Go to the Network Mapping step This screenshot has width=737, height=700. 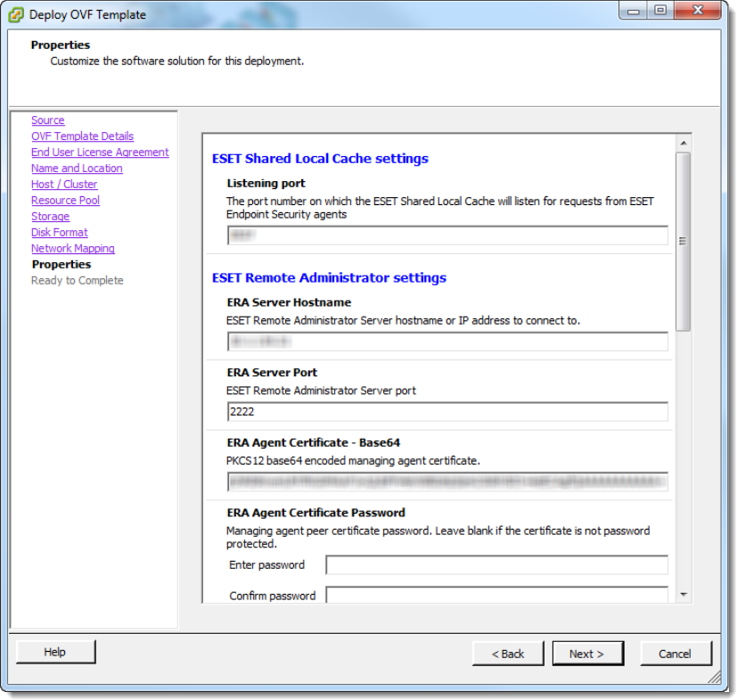click(73, 249)
